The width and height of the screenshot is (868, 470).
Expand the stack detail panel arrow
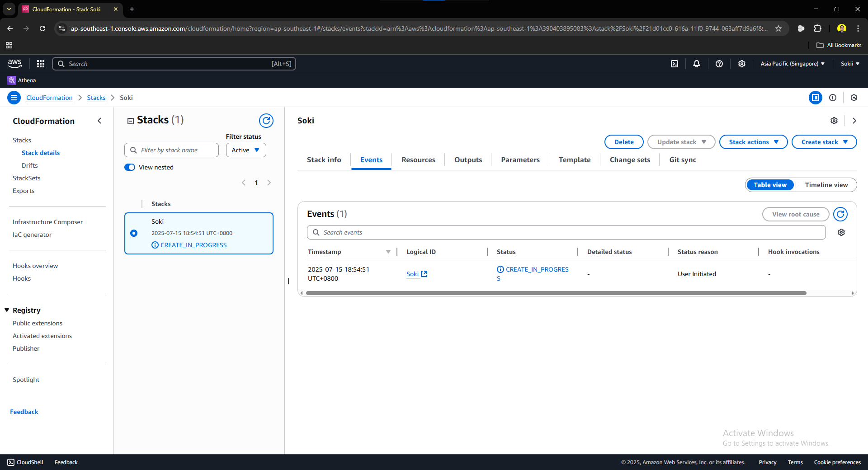coord(854,121)
